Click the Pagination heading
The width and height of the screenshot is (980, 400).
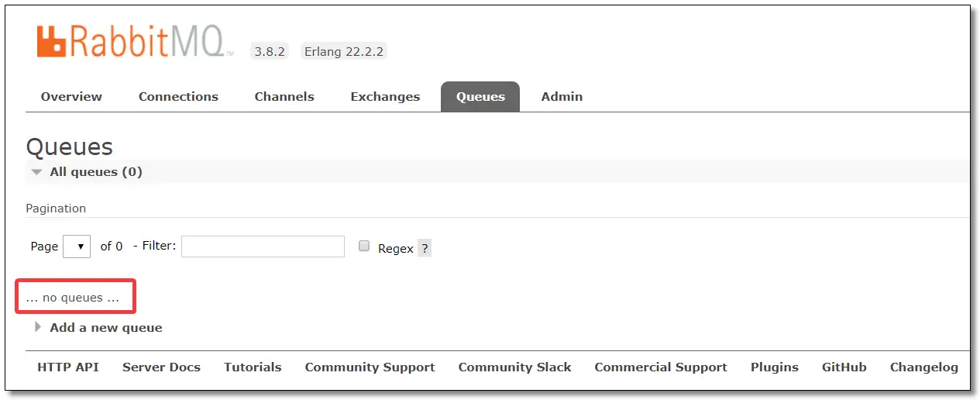pyautogui.click(x=56, y=209)
